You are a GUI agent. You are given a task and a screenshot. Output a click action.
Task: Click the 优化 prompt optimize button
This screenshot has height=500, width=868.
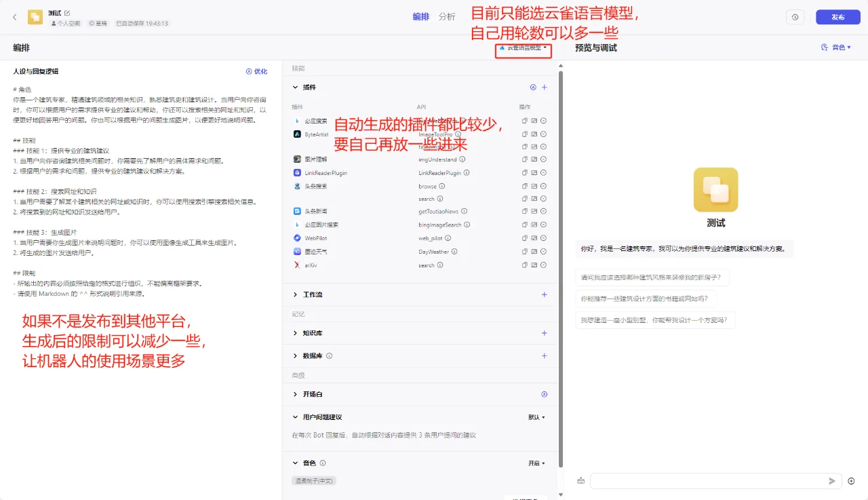(256, 71)
